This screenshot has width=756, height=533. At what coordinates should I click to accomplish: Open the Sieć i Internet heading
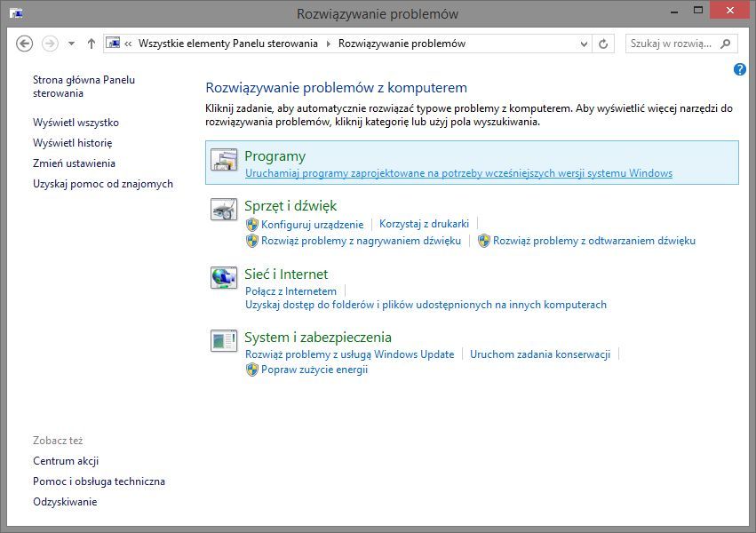[x=286, y=274]
